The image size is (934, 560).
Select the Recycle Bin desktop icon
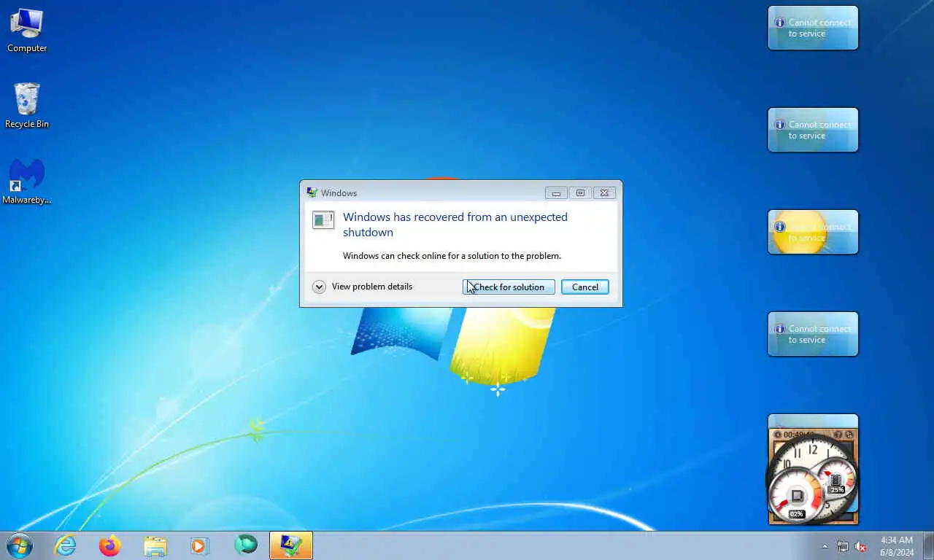27,106
